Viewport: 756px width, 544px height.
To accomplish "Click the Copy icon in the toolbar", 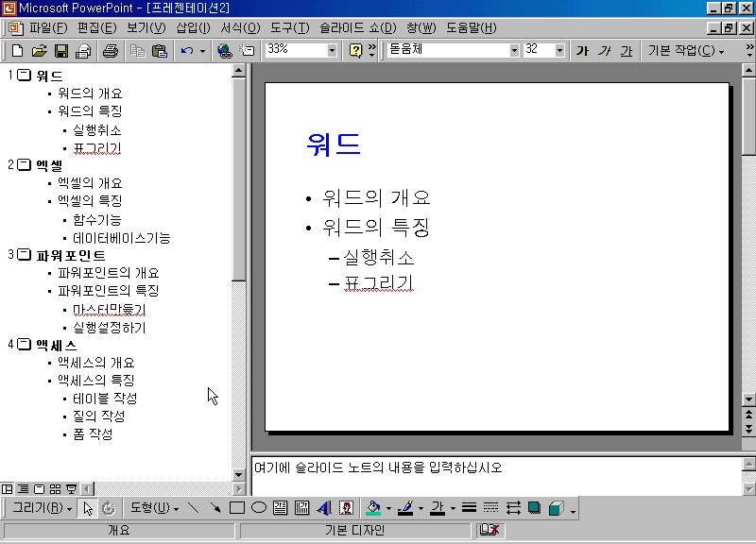I will click(137, 51).
